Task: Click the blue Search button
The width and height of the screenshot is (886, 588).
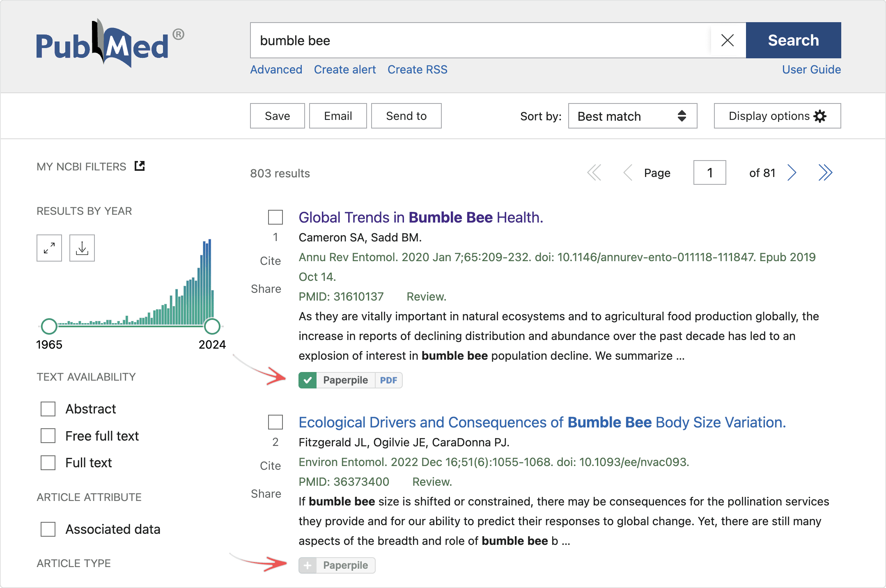Action: click(x=793, y=40)
